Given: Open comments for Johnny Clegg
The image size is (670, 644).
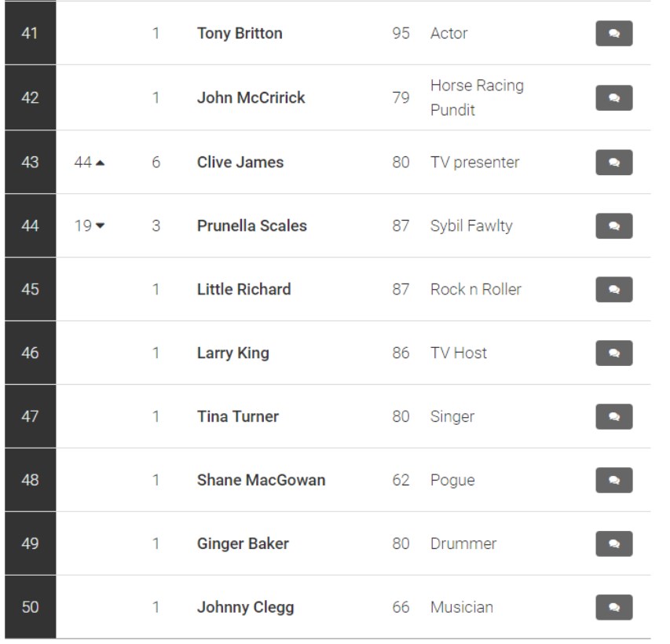Looking at the screenshot, I should tap(614, 607).
